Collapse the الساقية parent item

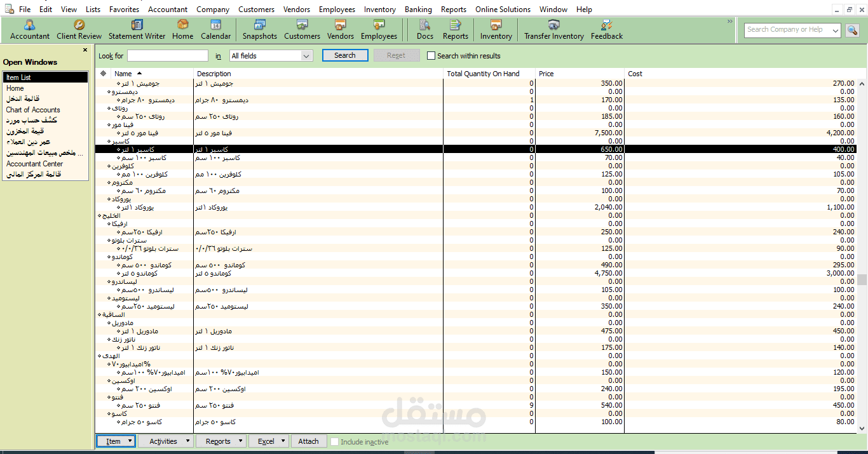point(100,315)
